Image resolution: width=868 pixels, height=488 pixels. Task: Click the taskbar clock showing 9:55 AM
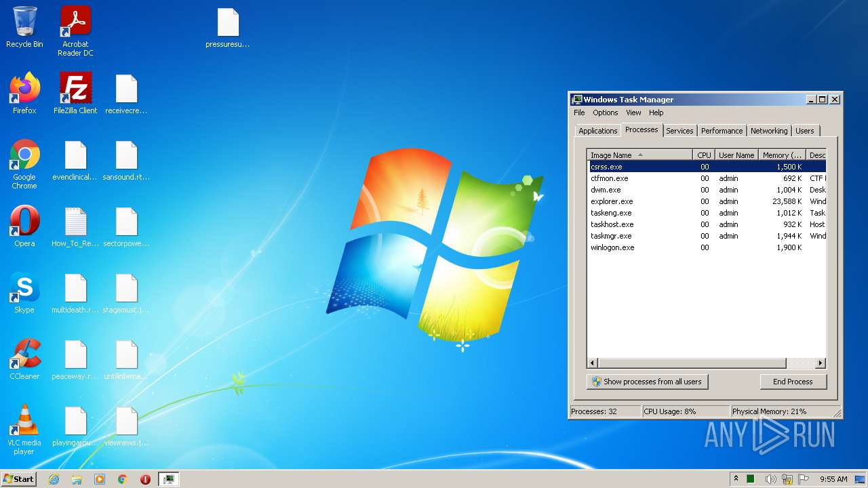click(x=833, y=479)
